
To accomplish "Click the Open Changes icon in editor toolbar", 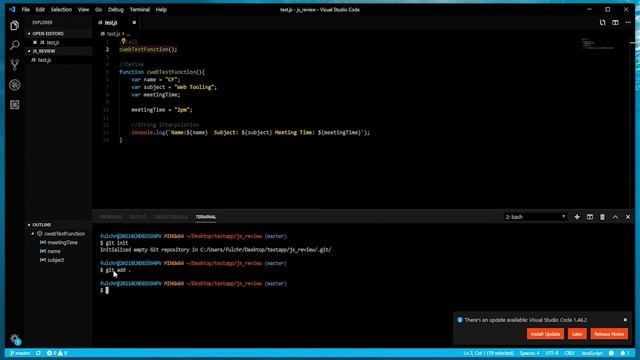I will [x=602, y=22].
